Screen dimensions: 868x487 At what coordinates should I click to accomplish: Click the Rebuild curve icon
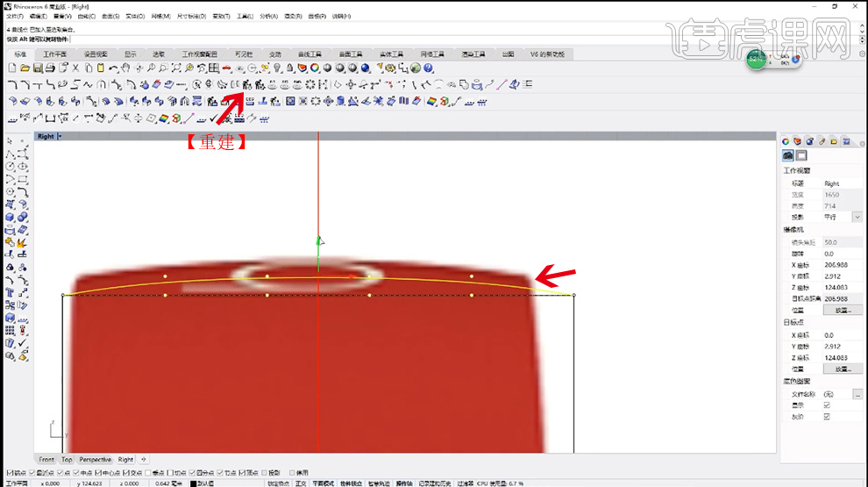[247, 85]
